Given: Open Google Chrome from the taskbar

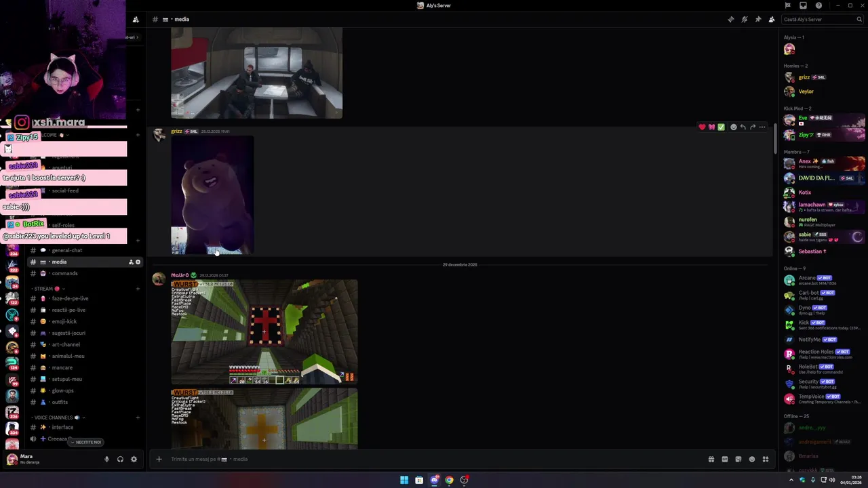Looking at the screenshot, I should (449, 480).
